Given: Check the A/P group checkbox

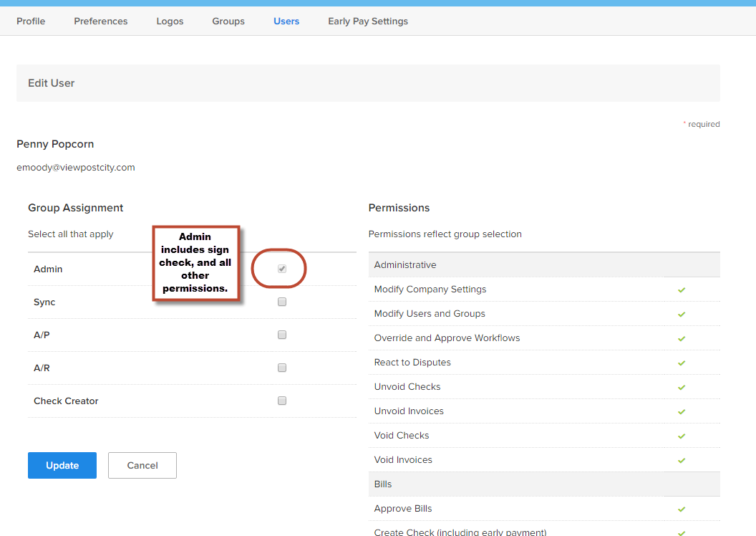Looking at the screenshot, I should pyautogui.click(x=282, y=335).
